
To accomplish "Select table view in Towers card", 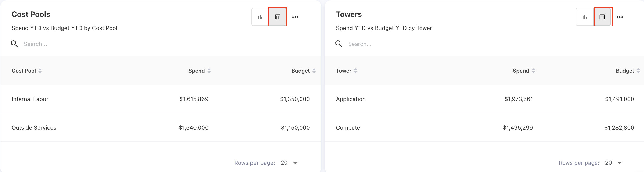I will click(x=602, y=17).
